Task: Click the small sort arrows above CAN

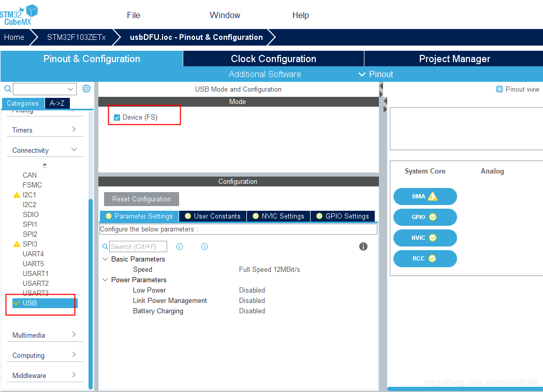Action: click(x=45, y=166)
